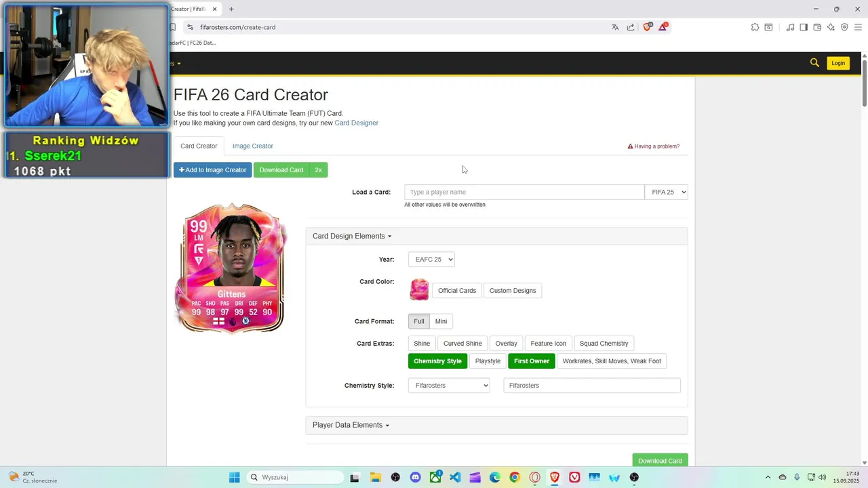This screenshot has height=488, width=868.
Task: Toggle Workrates, Skill Moves, Weak Foot
Action: pos(612,361)
